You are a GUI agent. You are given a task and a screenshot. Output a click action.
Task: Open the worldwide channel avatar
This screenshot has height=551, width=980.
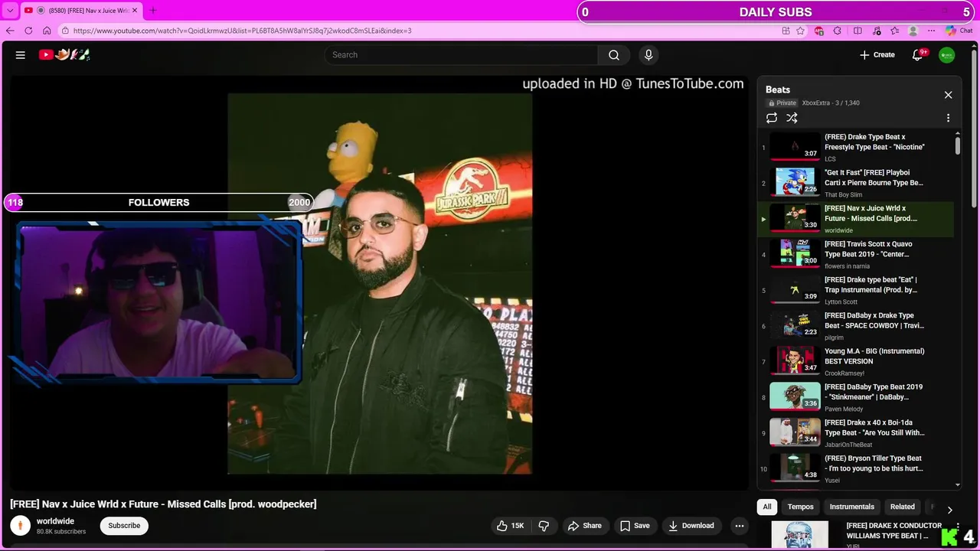[20, 525]
